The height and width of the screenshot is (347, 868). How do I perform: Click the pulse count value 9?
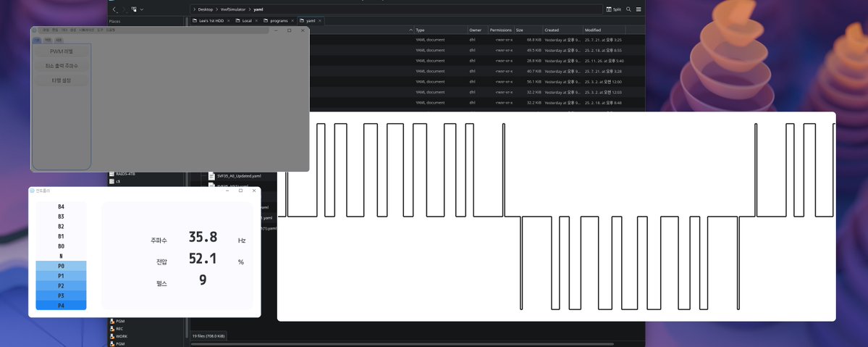(x=203, y=280)
